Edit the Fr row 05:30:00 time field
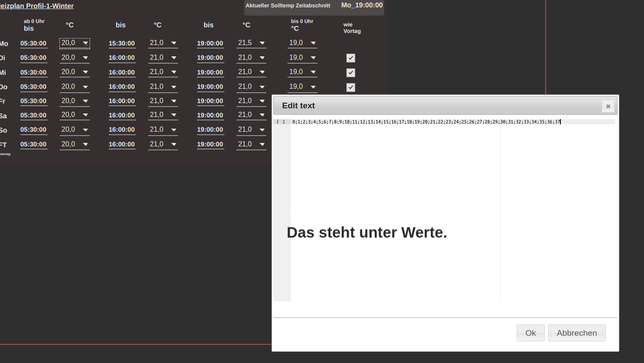644x363 pixels. (33, 101)
